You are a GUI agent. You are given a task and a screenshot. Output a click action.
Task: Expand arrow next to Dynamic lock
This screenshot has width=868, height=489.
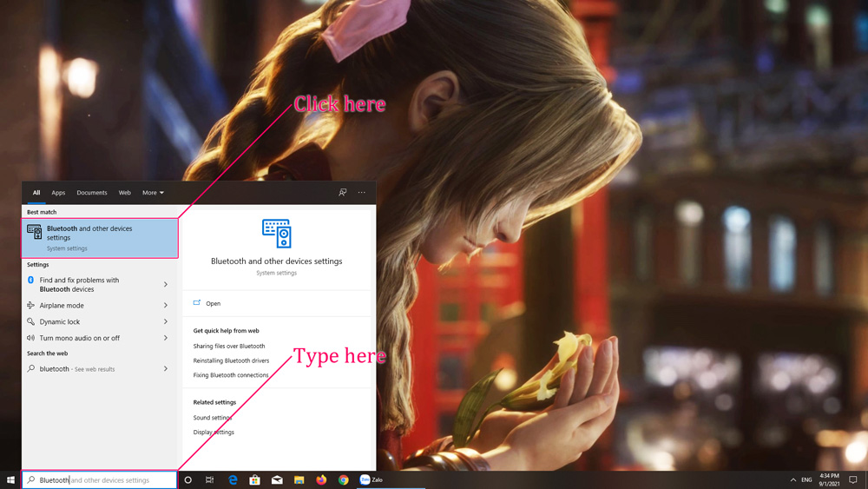tap(166, 321)
